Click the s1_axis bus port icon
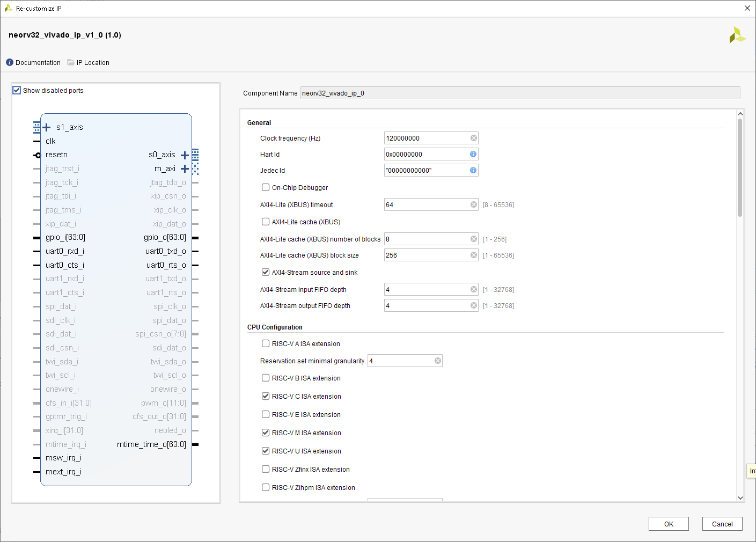 coord(37,127)
